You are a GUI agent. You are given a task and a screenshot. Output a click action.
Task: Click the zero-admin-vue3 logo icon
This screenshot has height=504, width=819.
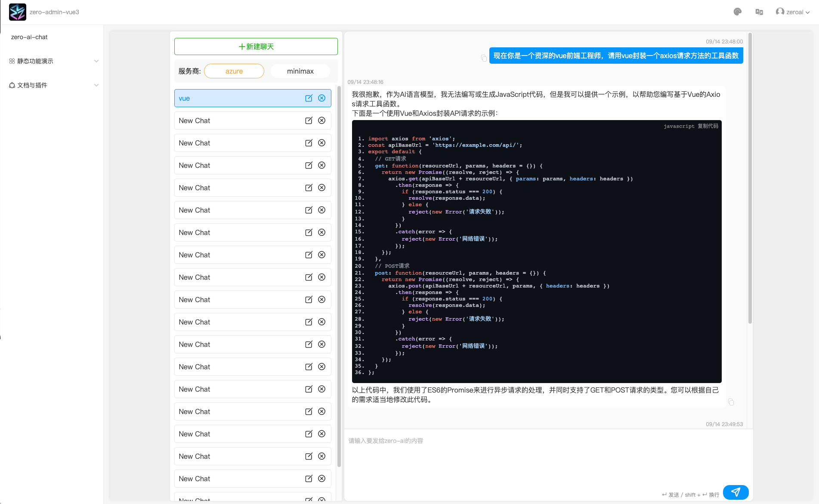pos(17,12)
